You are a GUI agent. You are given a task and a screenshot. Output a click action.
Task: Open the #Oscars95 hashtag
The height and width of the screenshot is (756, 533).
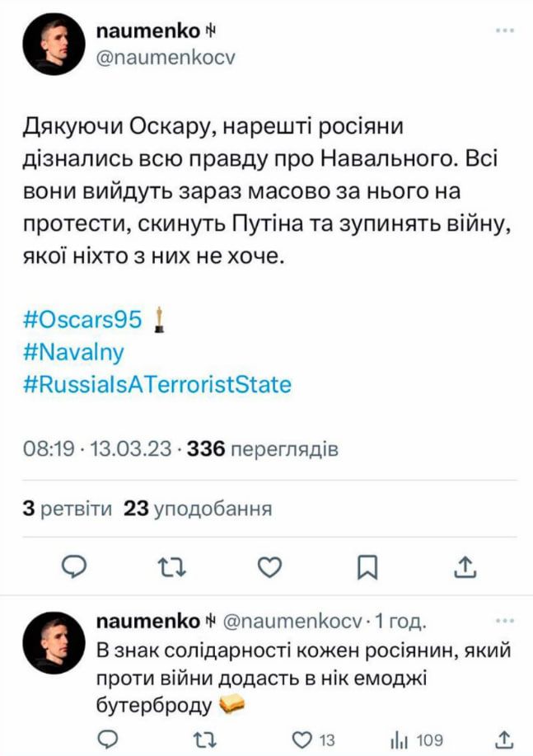pyautogui.click(x=83, y=319)
